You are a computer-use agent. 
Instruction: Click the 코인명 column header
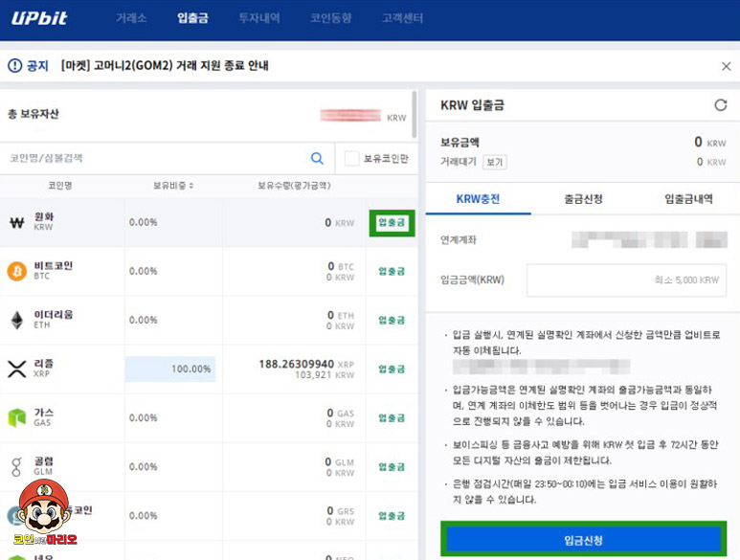point(60,186)
